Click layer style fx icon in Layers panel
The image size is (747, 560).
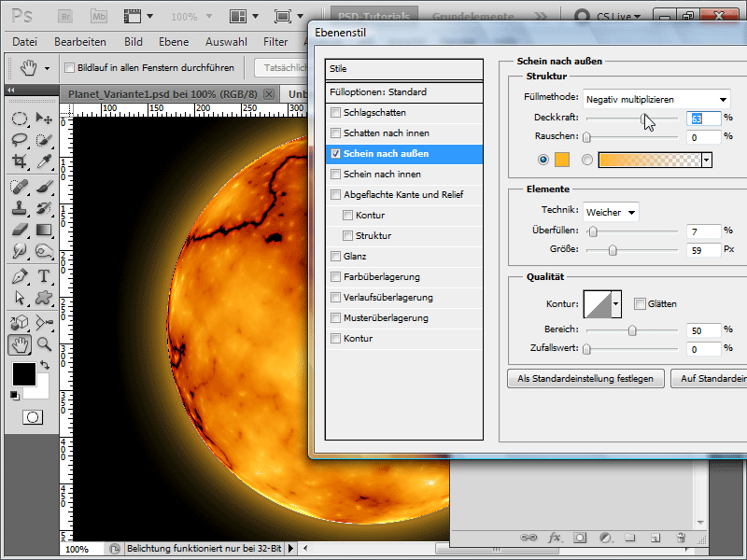[554, 538]
